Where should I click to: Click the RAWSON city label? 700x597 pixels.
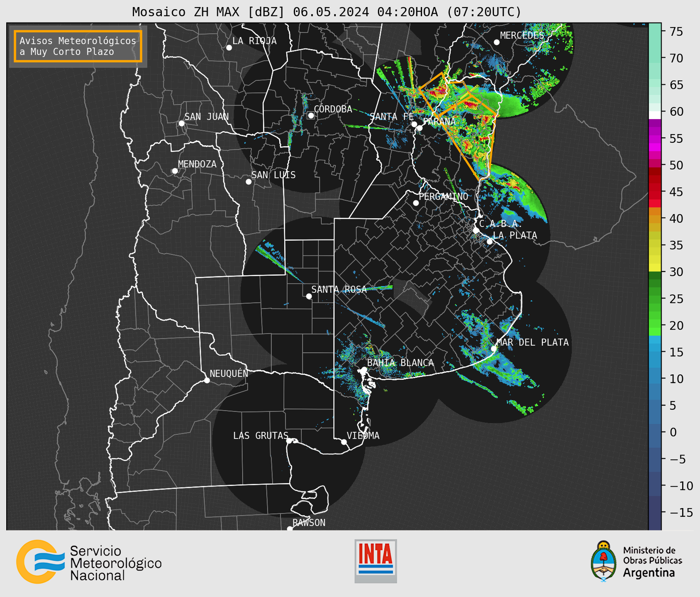[309, 523]
